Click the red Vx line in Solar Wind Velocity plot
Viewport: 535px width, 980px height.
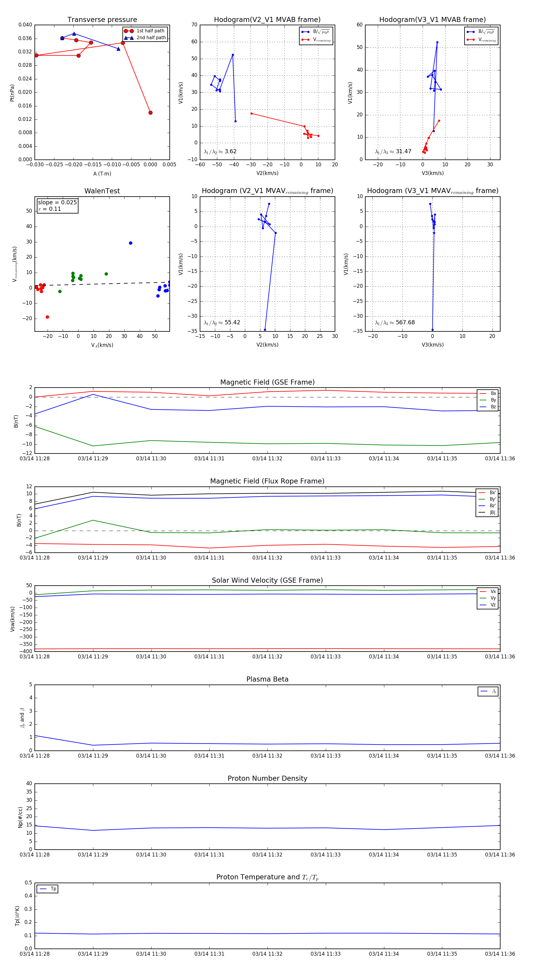pyautogui.click(x=267, y=649)
